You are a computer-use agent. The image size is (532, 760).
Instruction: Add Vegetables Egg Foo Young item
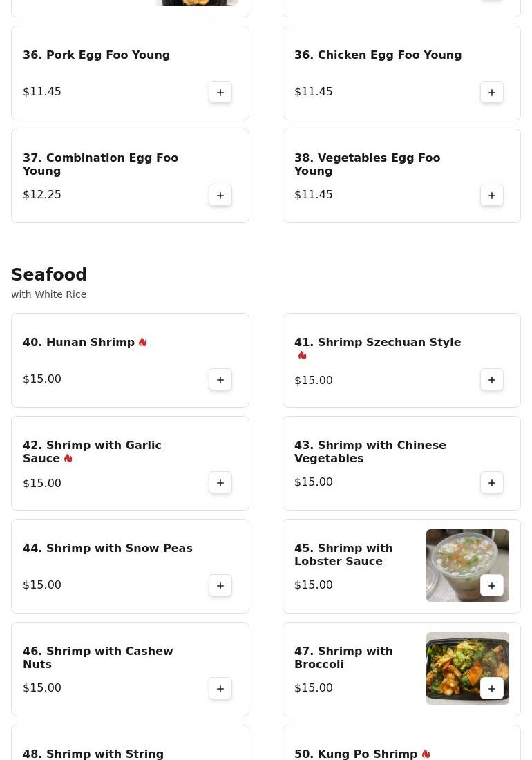point(492,196)
